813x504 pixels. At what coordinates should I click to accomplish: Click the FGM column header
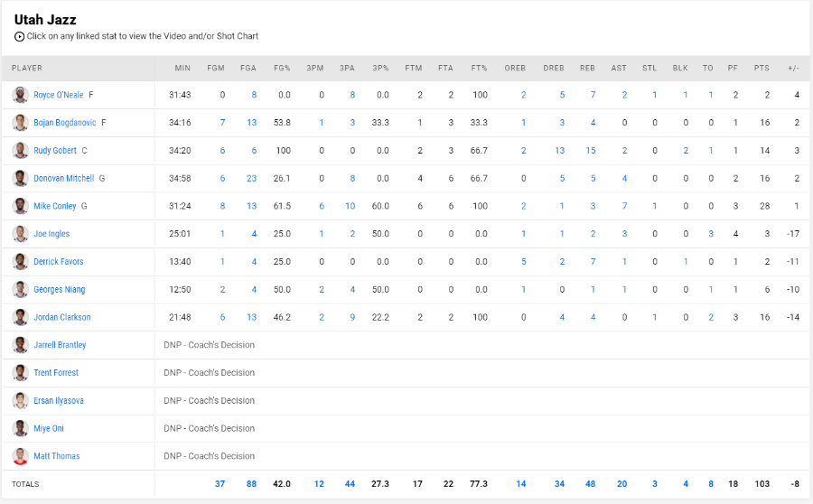(216, 68)
